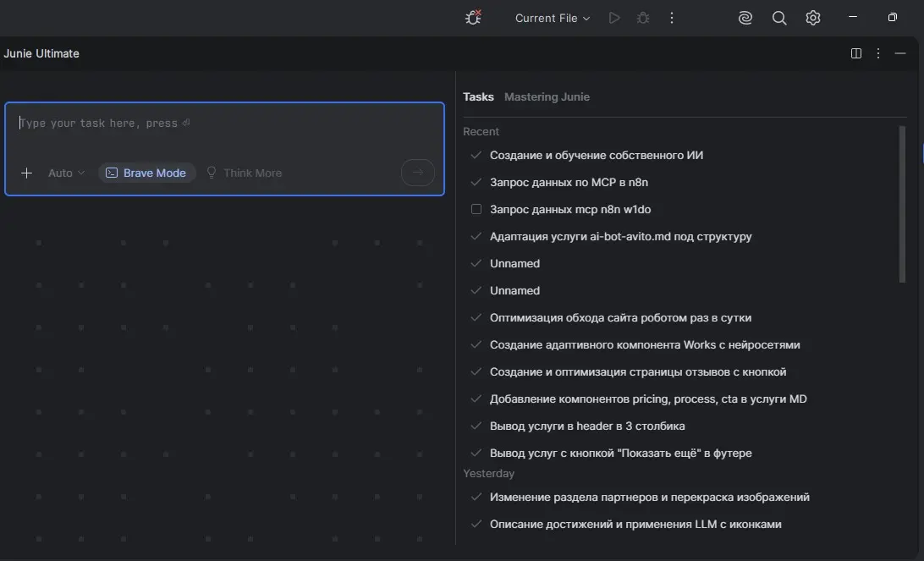Click the send arrow button
924x561 pixels.
pos(418,172)
